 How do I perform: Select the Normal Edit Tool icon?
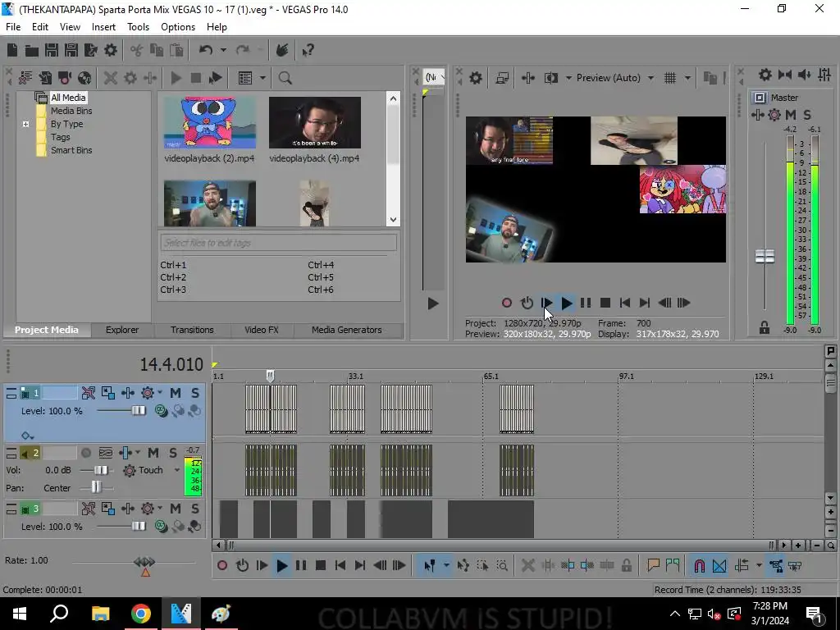pyautogui.click(x=430, y=566)
